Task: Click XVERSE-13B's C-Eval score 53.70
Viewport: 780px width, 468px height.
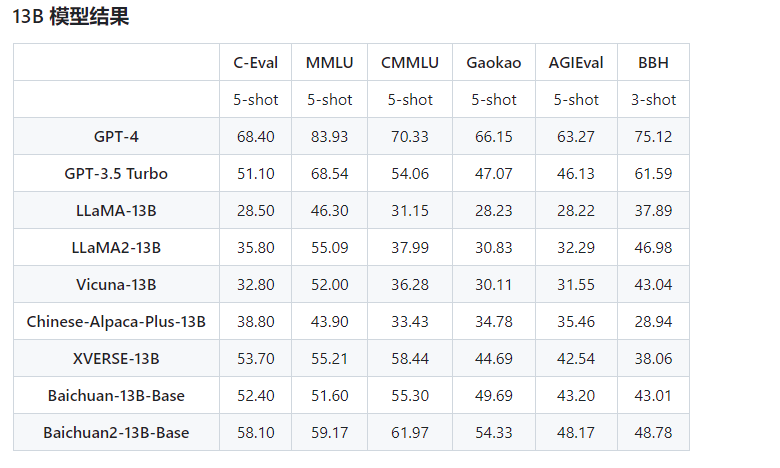Action: tap(256, 358)
